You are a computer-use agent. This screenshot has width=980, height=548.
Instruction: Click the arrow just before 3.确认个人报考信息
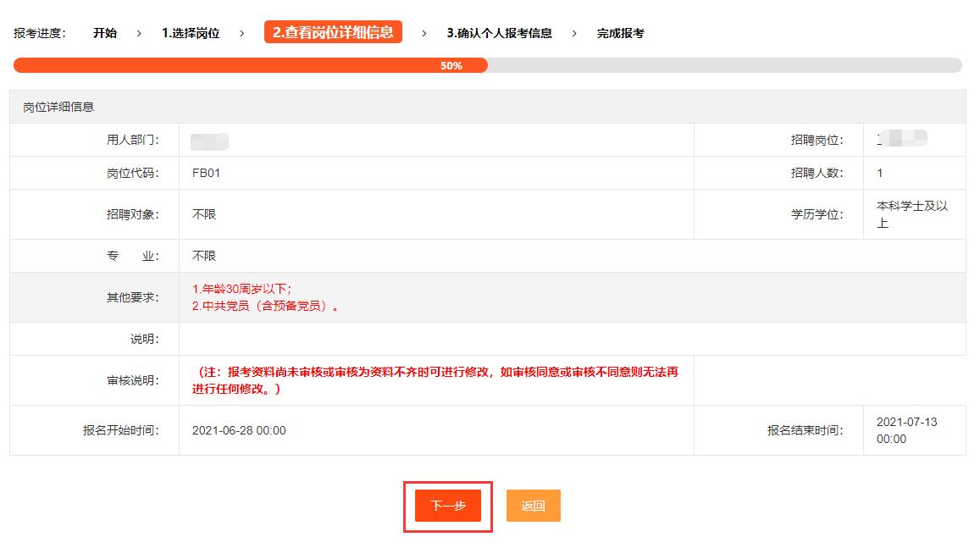coord(424,33)
